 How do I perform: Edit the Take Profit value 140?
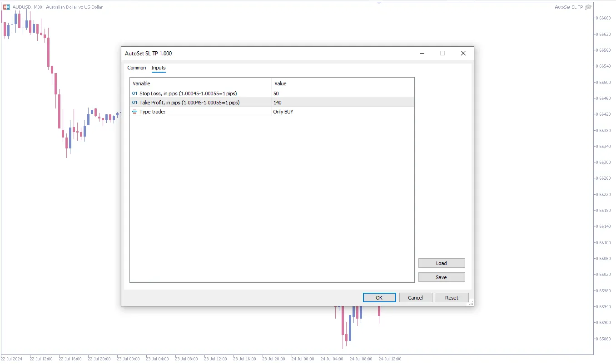click(x=343, y=103)
